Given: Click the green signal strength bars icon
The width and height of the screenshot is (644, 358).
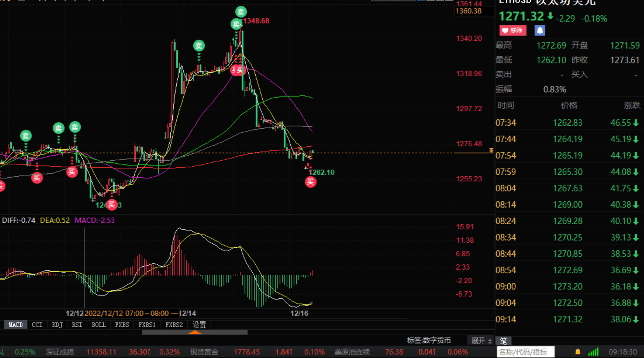Looking at the screenshot, I should pos(593,352).
